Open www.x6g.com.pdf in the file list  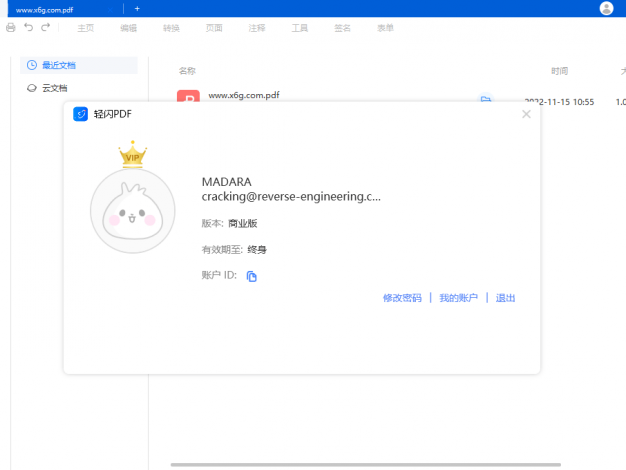point(244,95)
